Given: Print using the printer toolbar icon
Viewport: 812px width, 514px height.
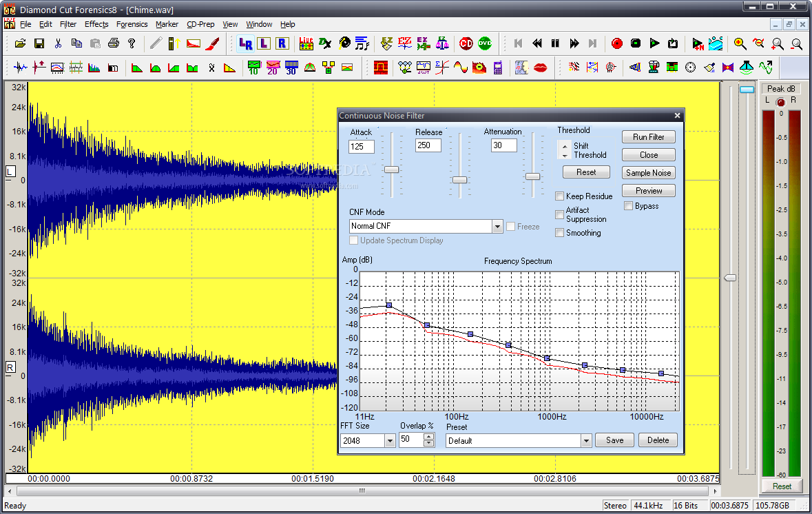Looking at the screenshot, I should coord(114,43).
